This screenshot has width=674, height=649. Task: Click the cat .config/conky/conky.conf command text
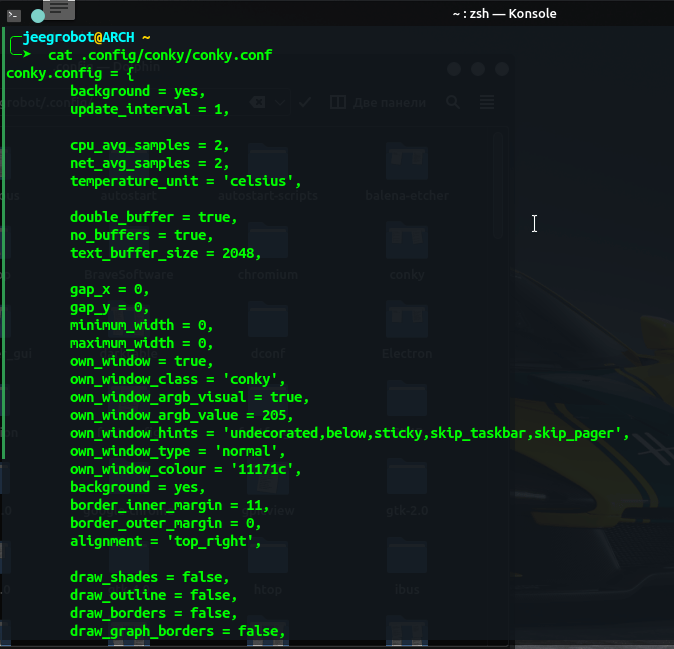159,55
